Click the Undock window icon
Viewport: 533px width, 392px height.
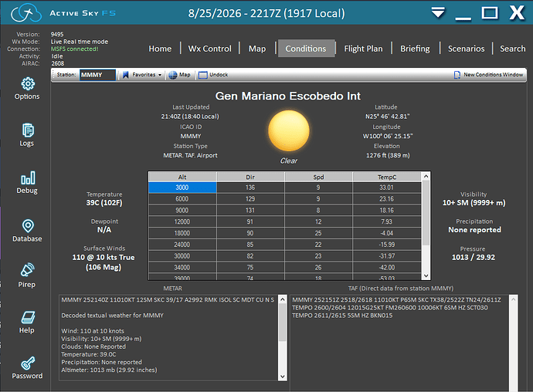202,75
